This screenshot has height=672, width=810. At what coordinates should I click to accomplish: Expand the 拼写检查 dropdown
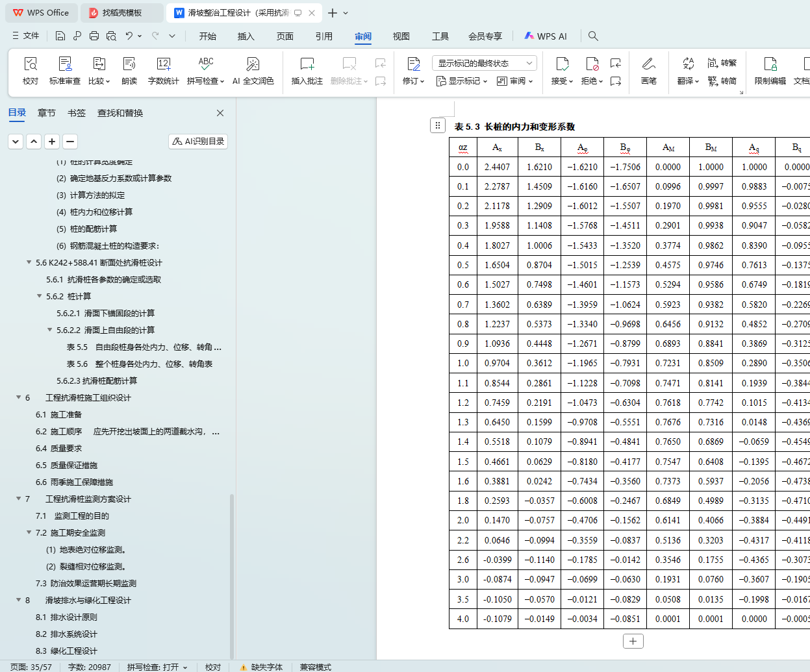click(x=221, y=82)
